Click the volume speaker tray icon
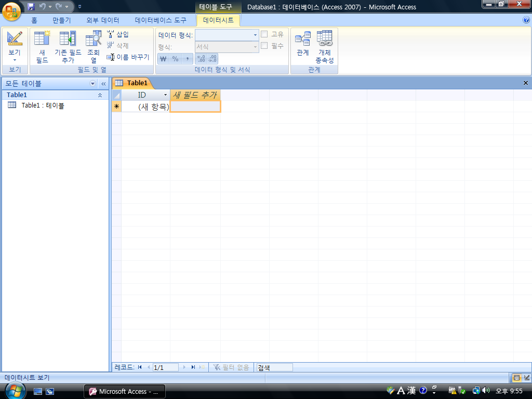 click(x=486, y=391)
